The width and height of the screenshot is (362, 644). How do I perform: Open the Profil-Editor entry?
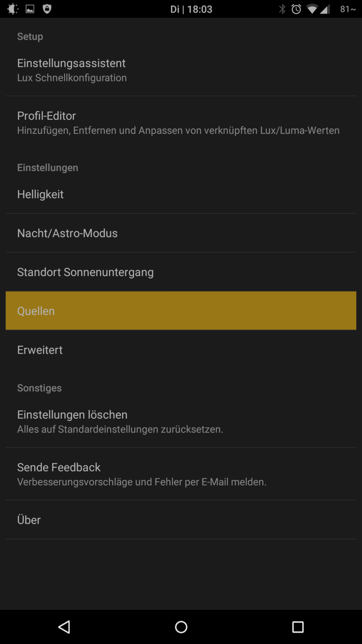pos(181,123)
